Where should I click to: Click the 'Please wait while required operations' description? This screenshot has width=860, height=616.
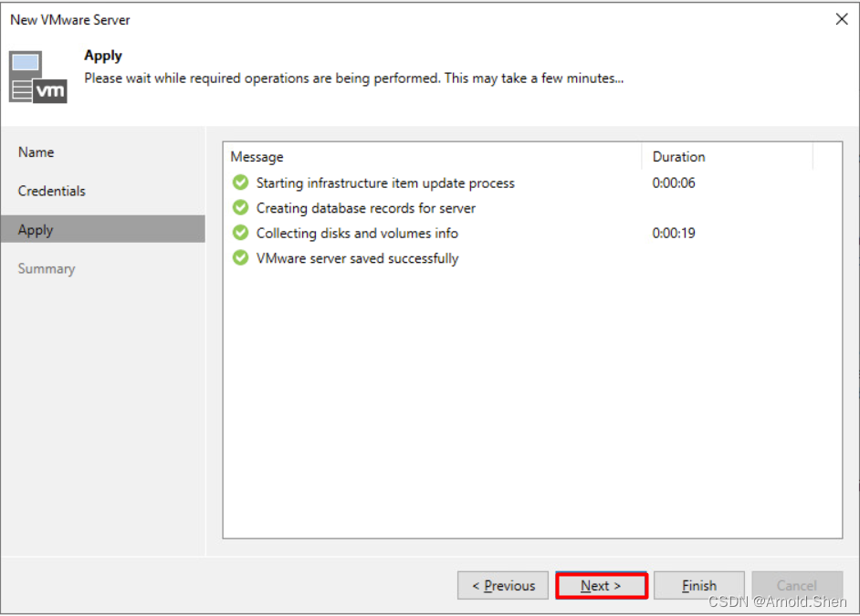353,78
